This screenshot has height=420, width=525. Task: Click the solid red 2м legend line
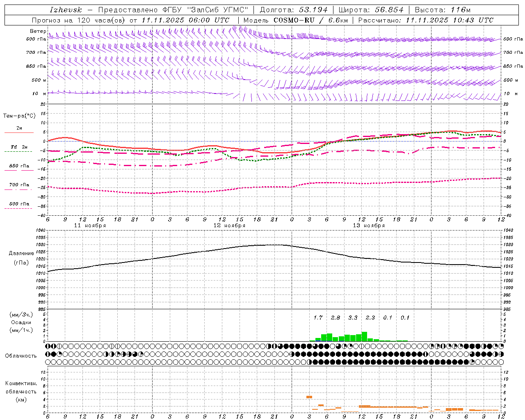(19, 133)
